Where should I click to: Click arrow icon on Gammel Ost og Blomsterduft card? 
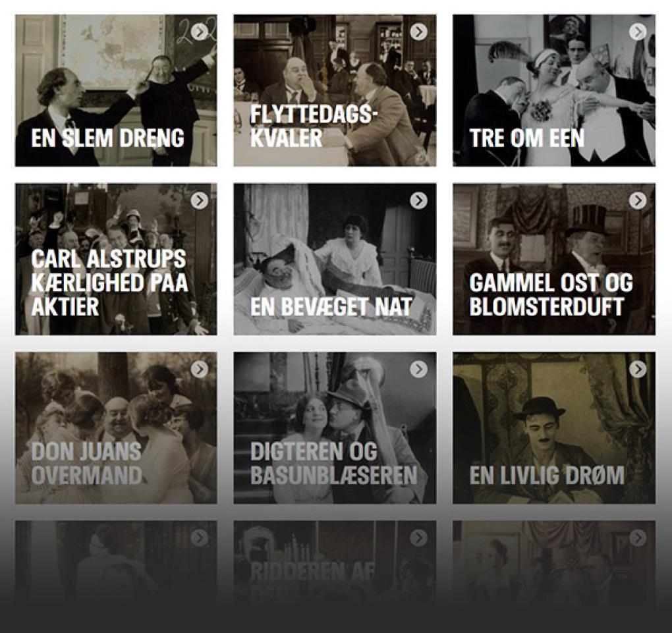coord(638,201)
